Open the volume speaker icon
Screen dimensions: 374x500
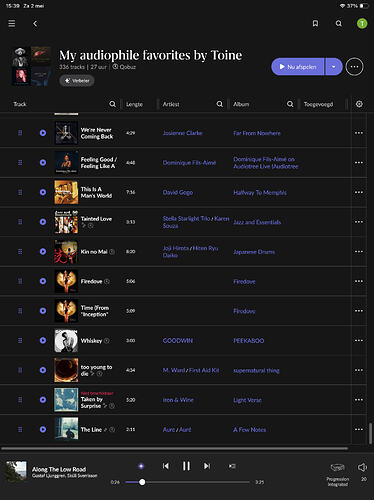click(362, 467)
